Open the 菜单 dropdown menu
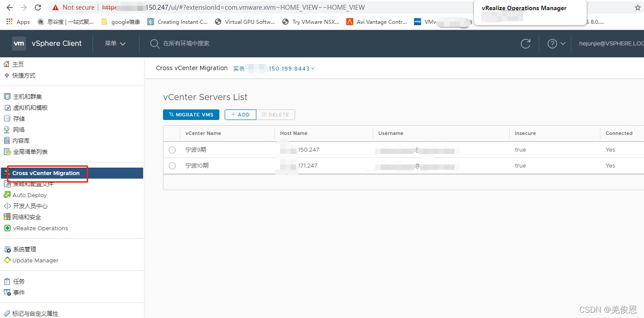This screenshot has height=318, width=644. 115,44
